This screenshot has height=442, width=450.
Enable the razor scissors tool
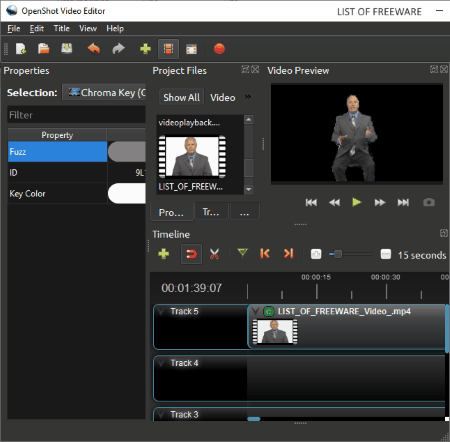(x=214, y=254)
